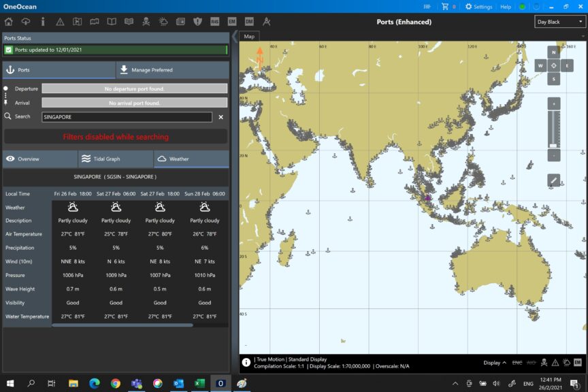The height and width of the screenshot is (392, 588).
Task: Pan the map north with N button
Action: (x=554, y=52)
